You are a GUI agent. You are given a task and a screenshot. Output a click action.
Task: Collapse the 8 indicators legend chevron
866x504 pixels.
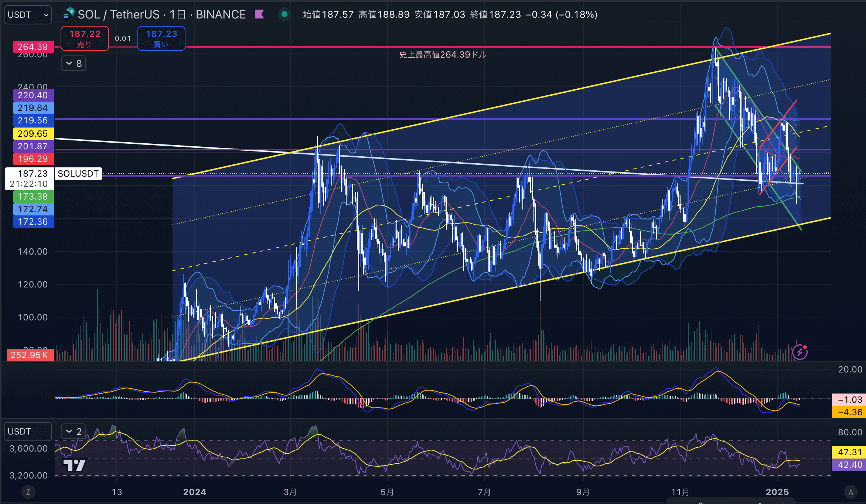pyautogui.click(x=74, y=64)
